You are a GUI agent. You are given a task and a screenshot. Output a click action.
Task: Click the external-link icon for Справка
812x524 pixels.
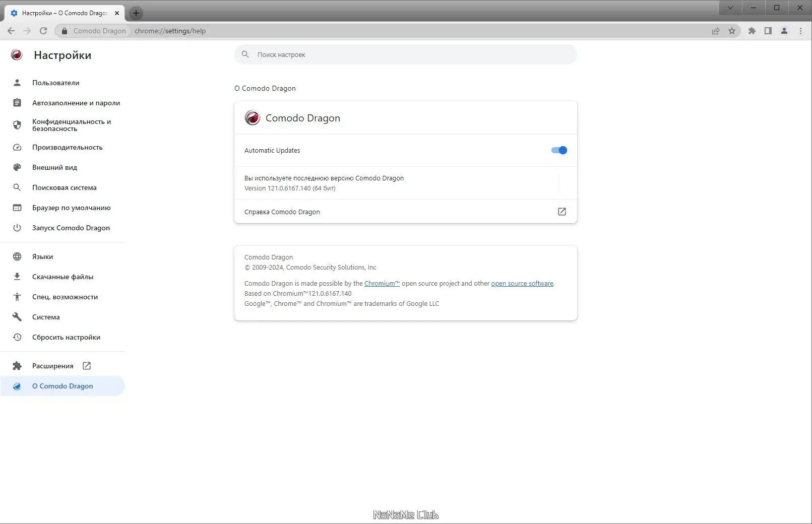point(562,212)
